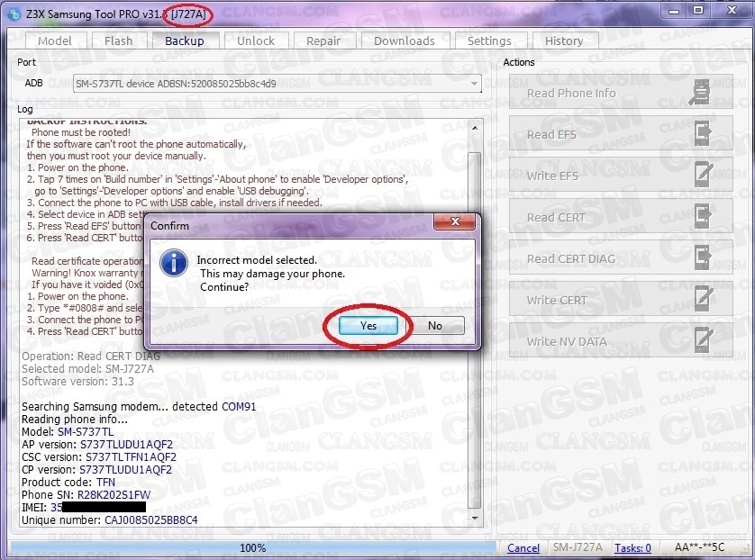Screen dimensions: 755x560
Task: Click the Write NV DATA pencil icon
Action: click(703, 340)
